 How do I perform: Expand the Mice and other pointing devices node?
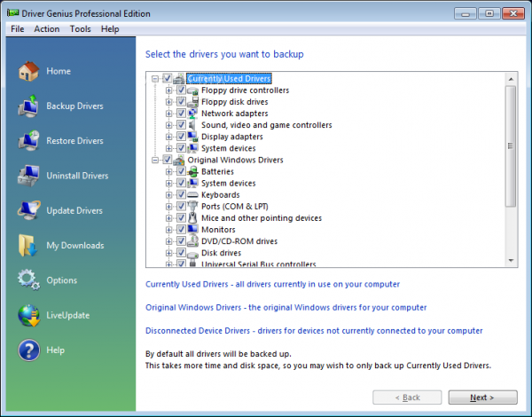click(x=168, y=218)
